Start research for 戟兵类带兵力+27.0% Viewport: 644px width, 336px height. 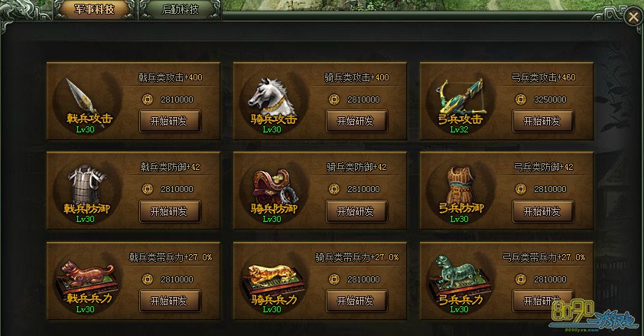click(x=170, y=301)
